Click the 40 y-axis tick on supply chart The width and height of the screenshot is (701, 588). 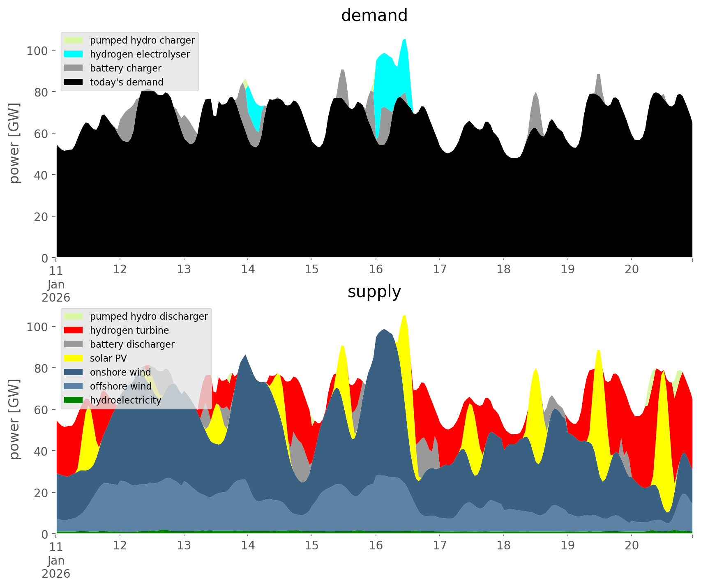pos(40,451)
